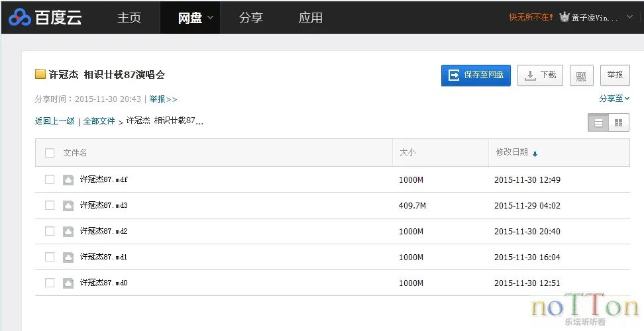Image resolution: width=644 pixels, height=331 pixels.
Task: Click the share time 2015-11-30 20:43
Action: tap(108, 99)
